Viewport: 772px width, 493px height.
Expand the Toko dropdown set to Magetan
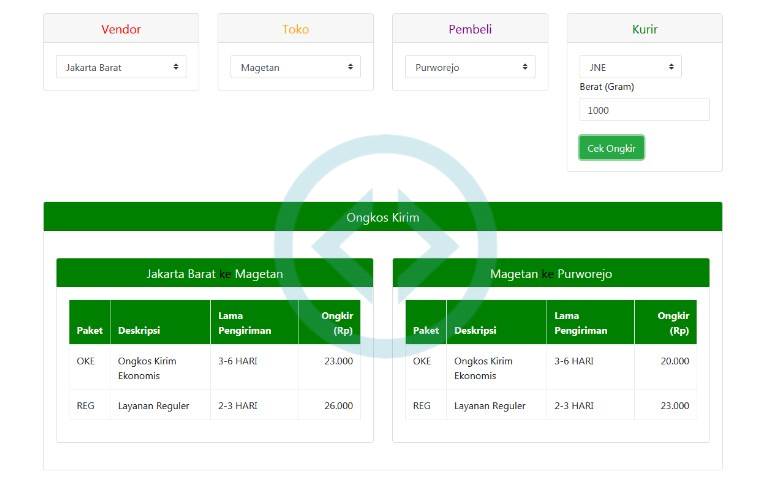pos(295,67)
